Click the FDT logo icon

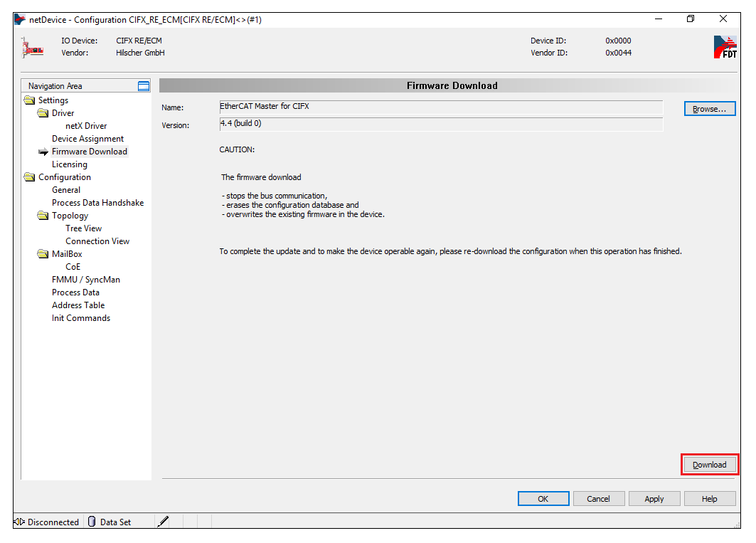click(725, 47)
